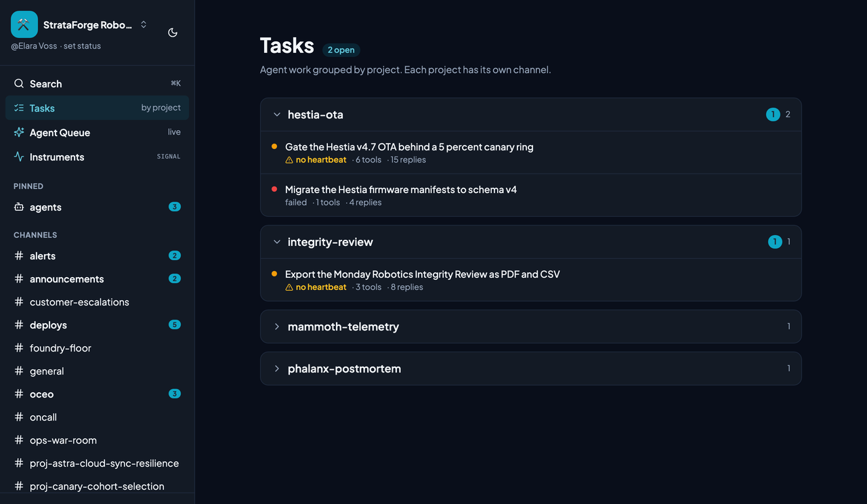Screen dimensions: 867x504
Task: Click the @Elara Voss username
Action: point(35,46)
